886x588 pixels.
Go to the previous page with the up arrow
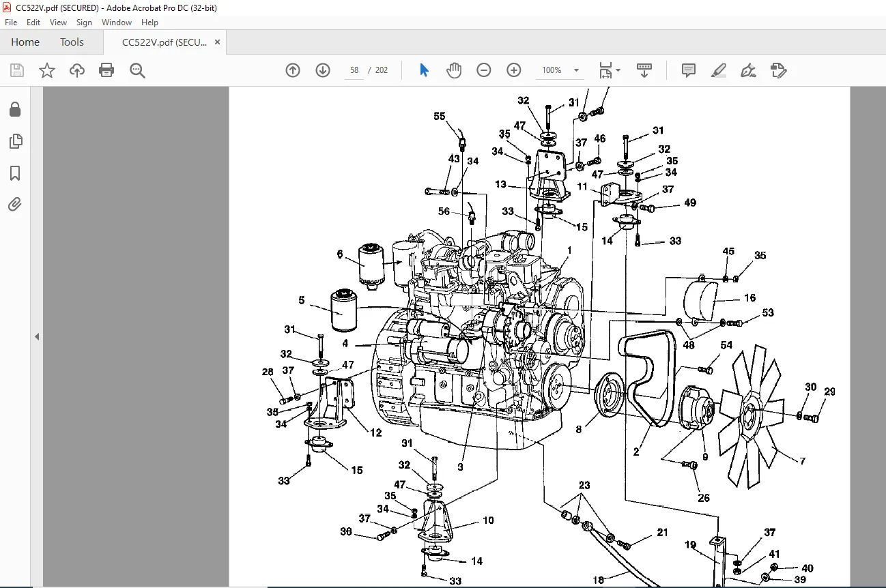click(293, 70)
